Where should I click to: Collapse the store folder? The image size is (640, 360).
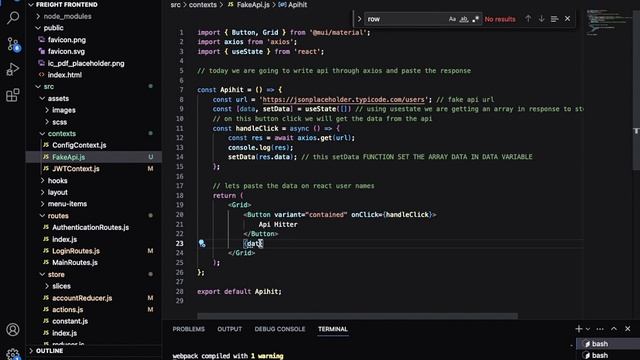42,274
